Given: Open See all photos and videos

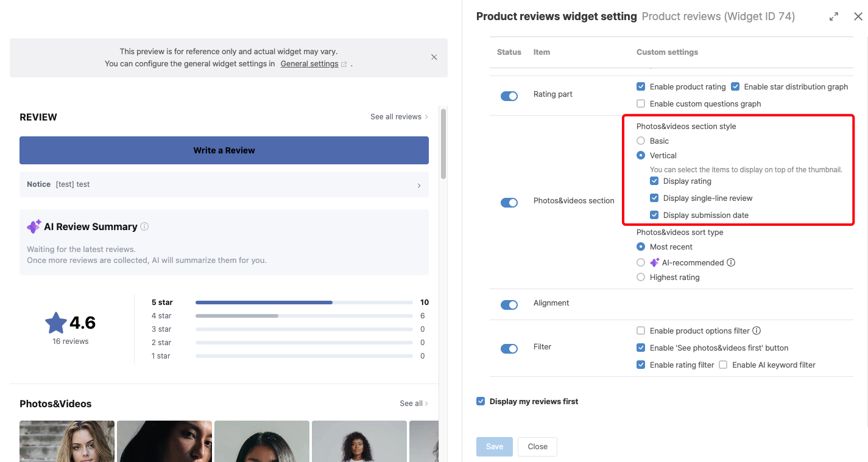Looking at the screenshot, I should tap(414, 404).
